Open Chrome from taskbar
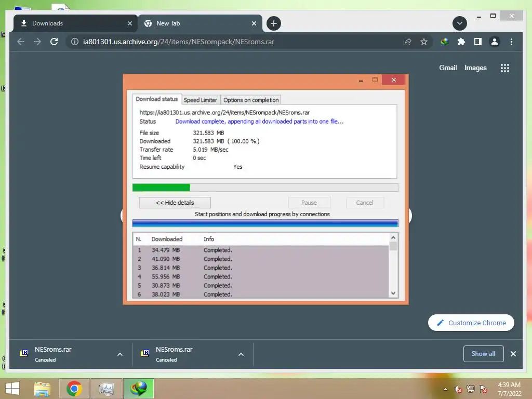 pos(74,389)
